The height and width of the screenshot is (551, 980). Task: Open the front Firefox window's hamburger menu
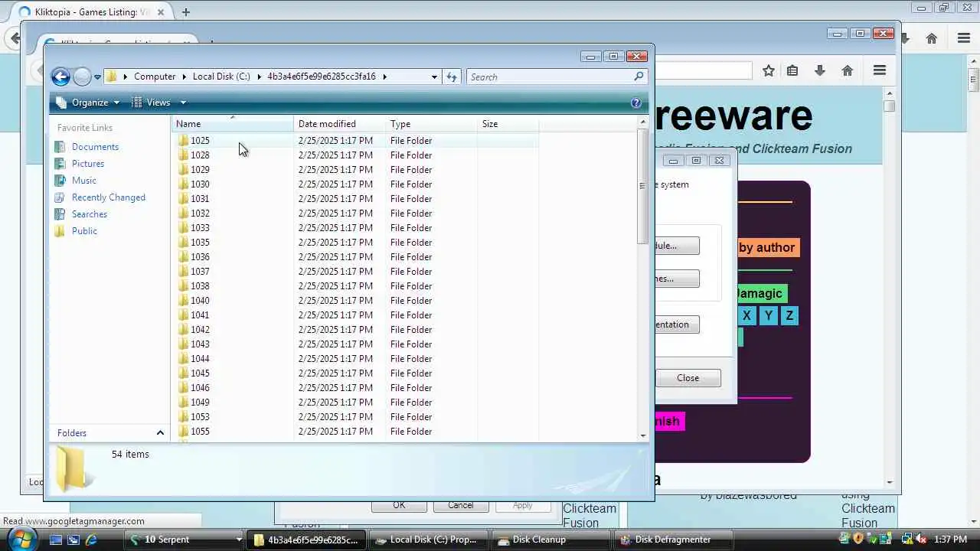[x=879, y=70]
